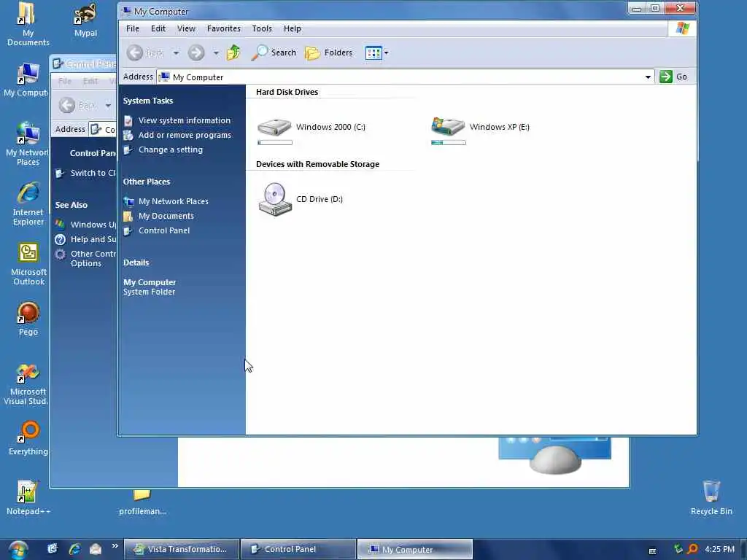The height and width of the screenshot is (560, 747).
Task: Launch Microsoft Outlook desktop icon
Action: (28, 263)
